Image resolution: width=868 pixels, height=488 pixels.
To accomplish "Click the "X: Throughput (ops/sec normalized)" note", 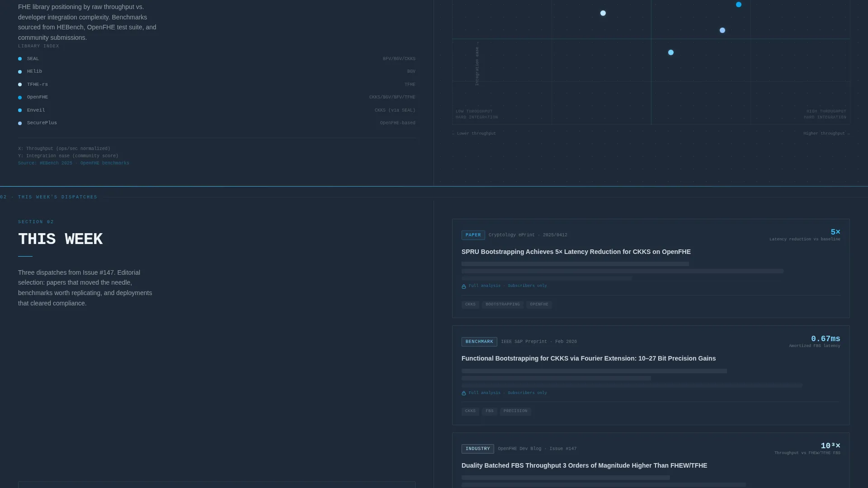I will click(x=64, y=149).
